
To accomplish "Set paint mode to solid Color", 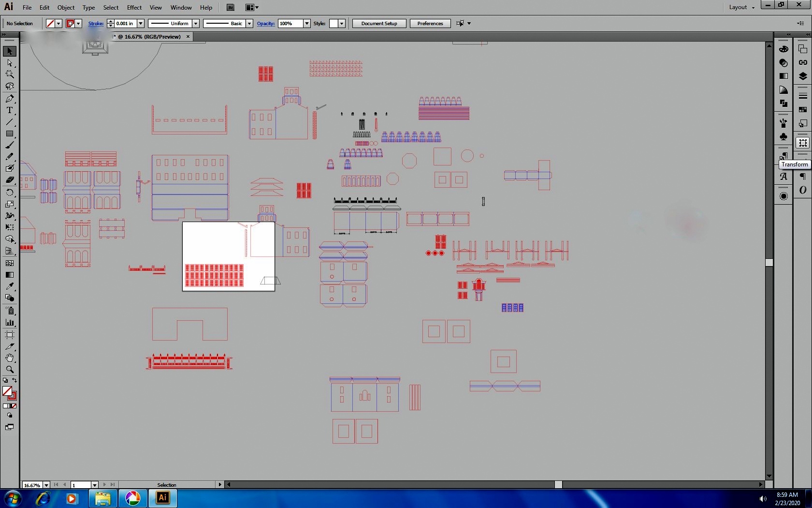I will click(5, 406).
